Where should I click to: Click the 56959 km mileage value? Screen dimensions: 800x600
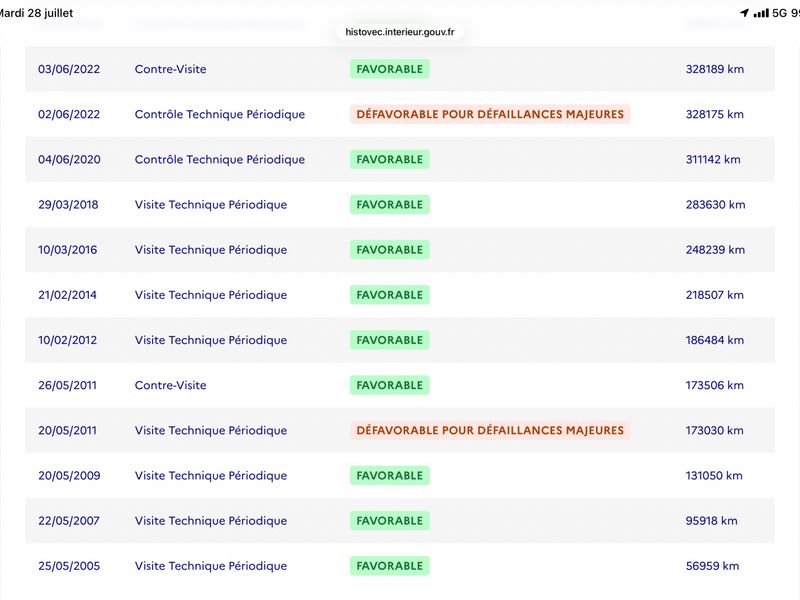[x=712, y=566]
